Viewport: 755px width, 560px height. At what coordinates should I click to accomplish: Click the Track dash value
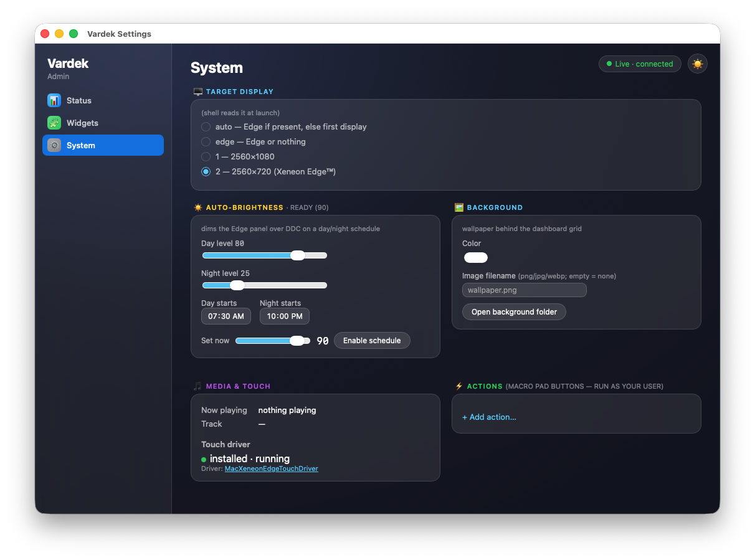(x=262, y=424)
